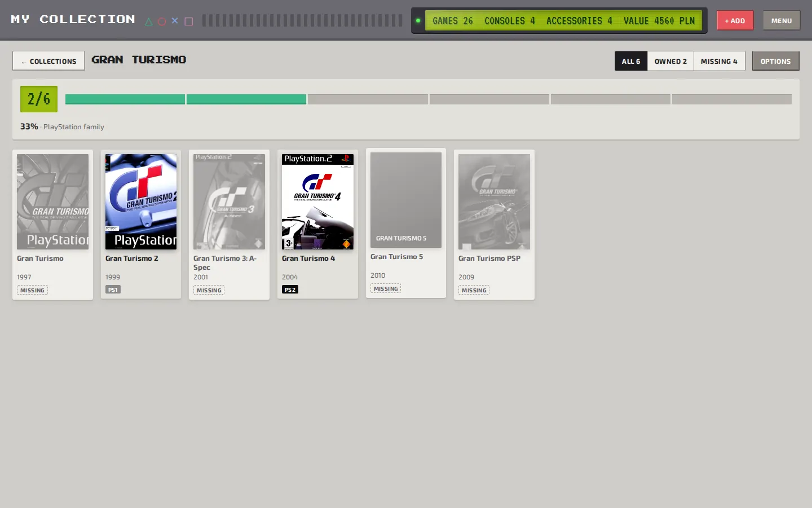Click the green triangle PlayStation symbol
This screenshot has width=812, height=508.
pos(149,21)
